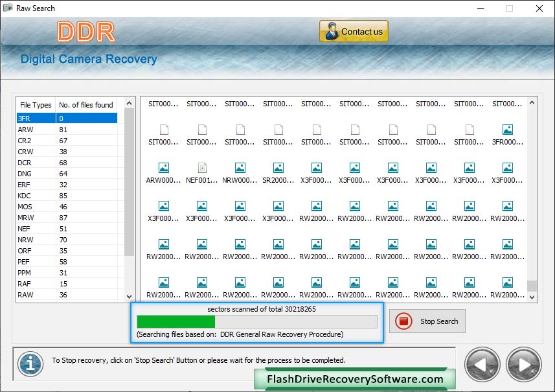The width and height of the screenshot is (555, 392).
Task: Select the RAF file type row
Action: coord(67,284)
